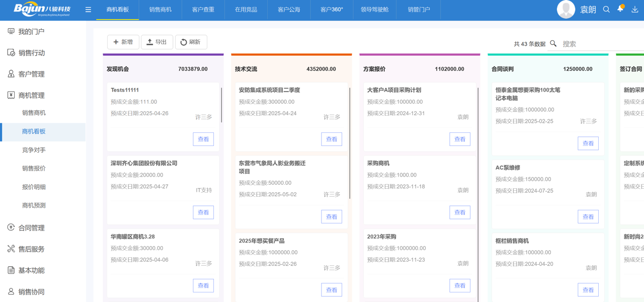
Task: Expand the 销售行动 sidebar section
Action: tap(32, 53)
